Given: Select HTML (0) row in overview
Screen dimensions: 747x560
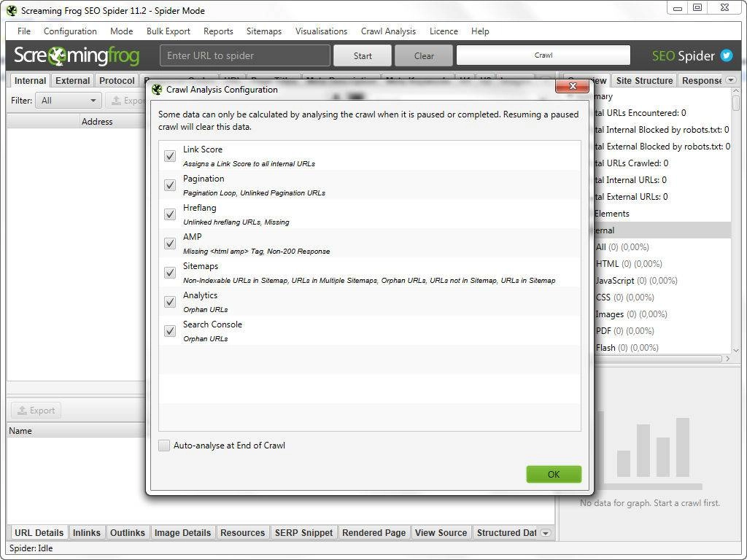Looking at the screenshot, I should 662,264.
